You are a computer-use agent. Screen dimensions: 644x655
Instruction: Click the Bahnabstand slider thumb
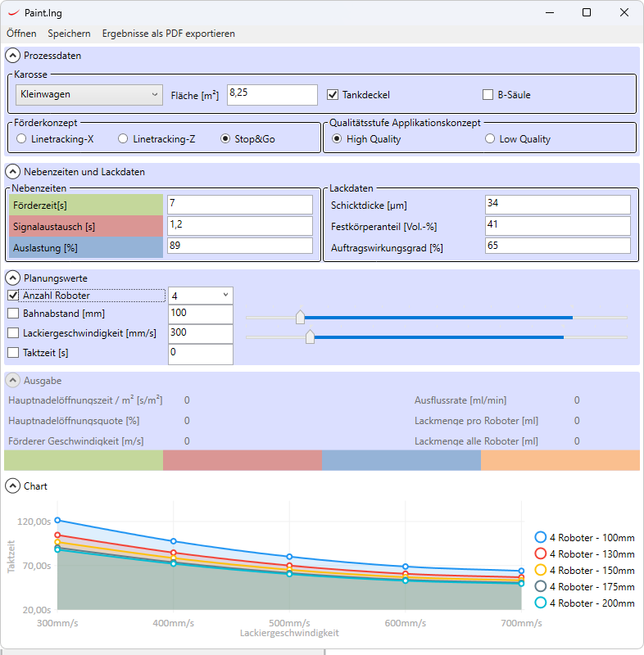[300, 317]
